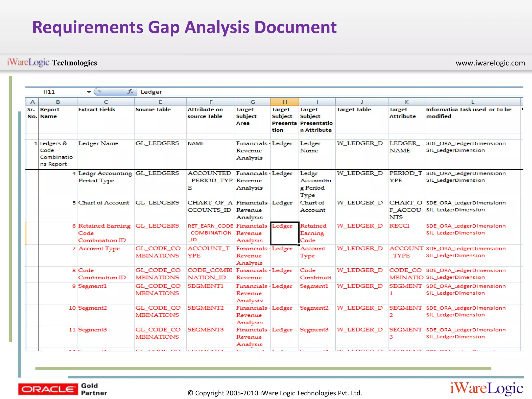Click the Target Table header cell
The height and width of the screenshot is (399, 532).
coord(362,119)
